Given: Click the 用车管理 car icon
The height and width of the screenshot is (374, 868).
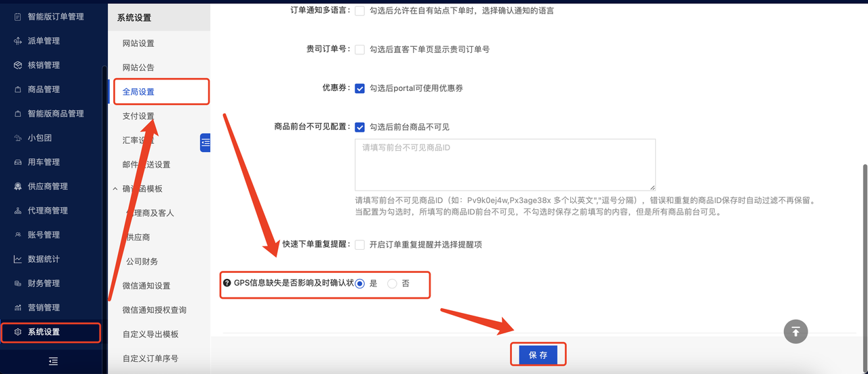Looking at the screenshot, I should (x=18, y=162).
